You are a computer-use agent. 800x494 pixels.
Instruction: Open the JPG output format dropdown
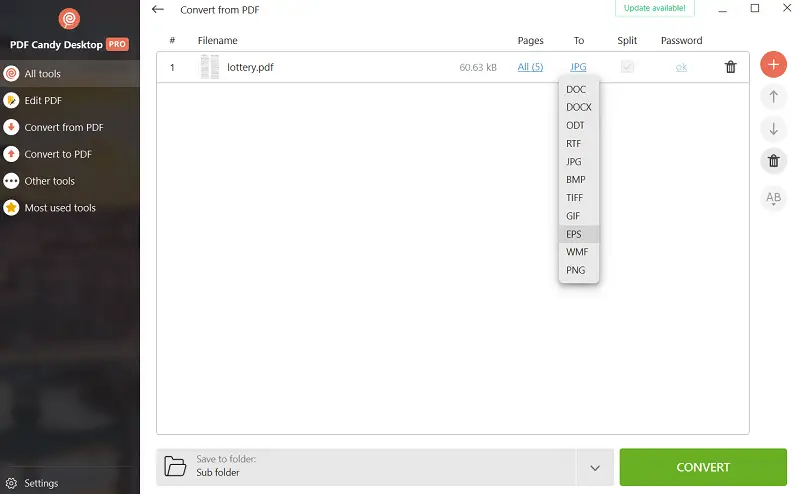pyautogui.click(x=578, y=67)
